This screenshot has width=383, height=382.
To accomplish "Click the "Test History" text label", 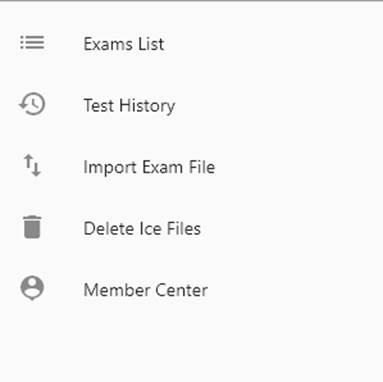I will (129, 106).
